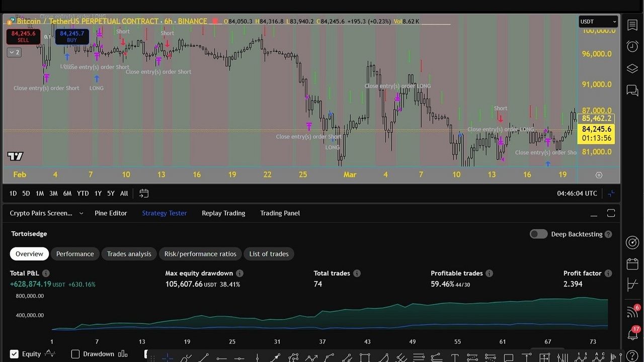Image resolution: width=644 pixels, height=362 pixels.
Task: Switch to Pine Editor tab
Action: (x=111, y=213)
